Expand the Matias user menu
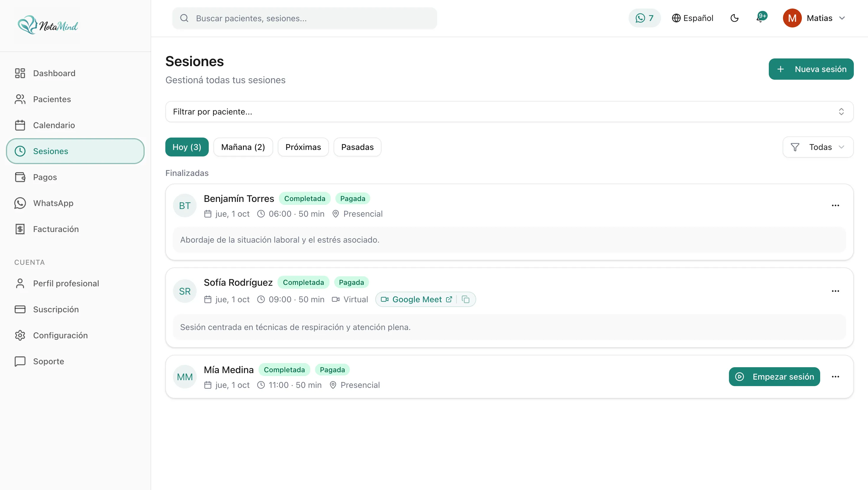 [x=814, y=18]
